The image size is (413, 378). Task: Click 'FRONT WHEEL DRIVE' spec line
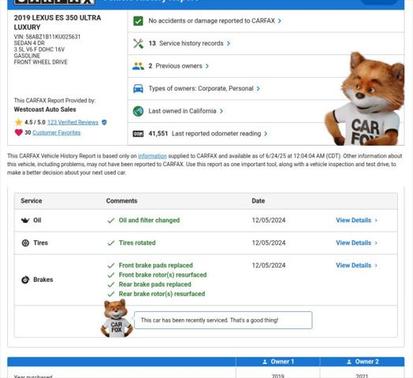[x=40, y=62]
